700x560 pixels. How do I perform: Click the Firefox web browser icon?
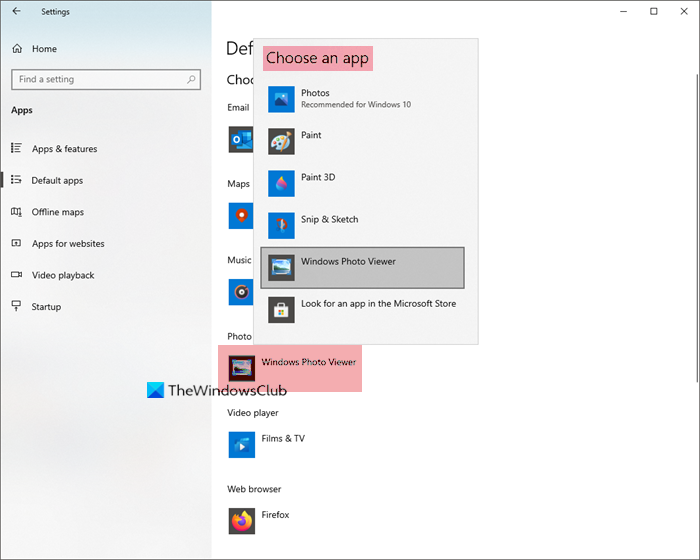pos(242,521)
